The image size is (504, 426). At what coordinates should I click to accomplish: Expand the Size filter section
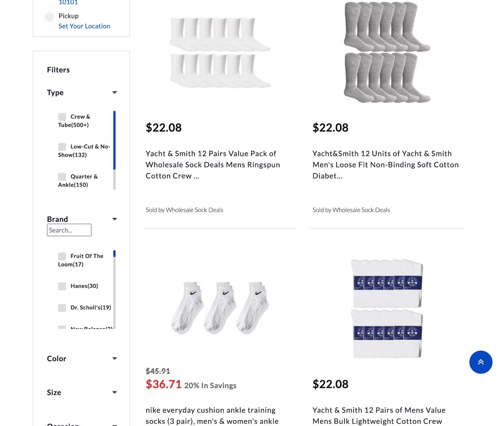point(114,392)
